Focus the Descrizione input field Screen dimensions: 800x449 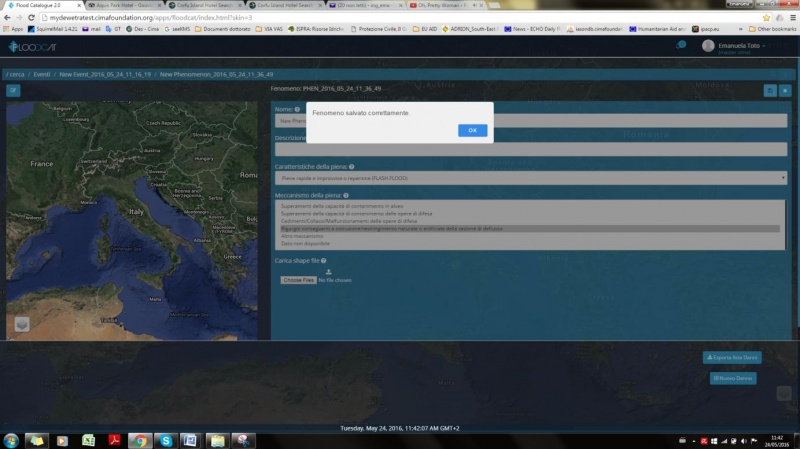click(x=531, y=149)
